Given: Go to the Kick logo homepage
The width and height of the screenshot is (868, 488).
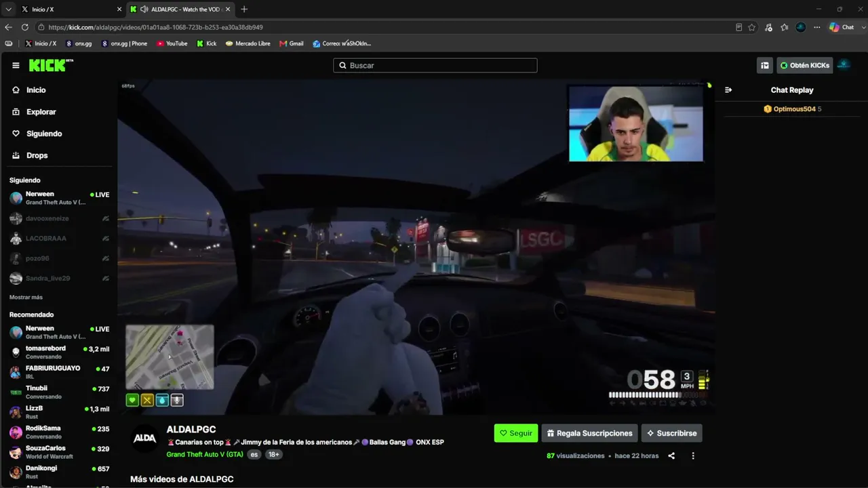Looking at the screenshot, I should point(51,65).
